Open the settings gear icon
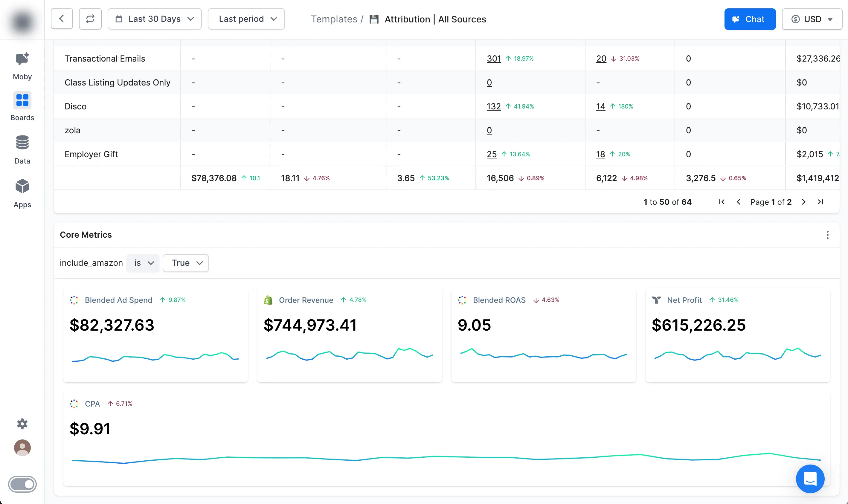 (22, 424)
